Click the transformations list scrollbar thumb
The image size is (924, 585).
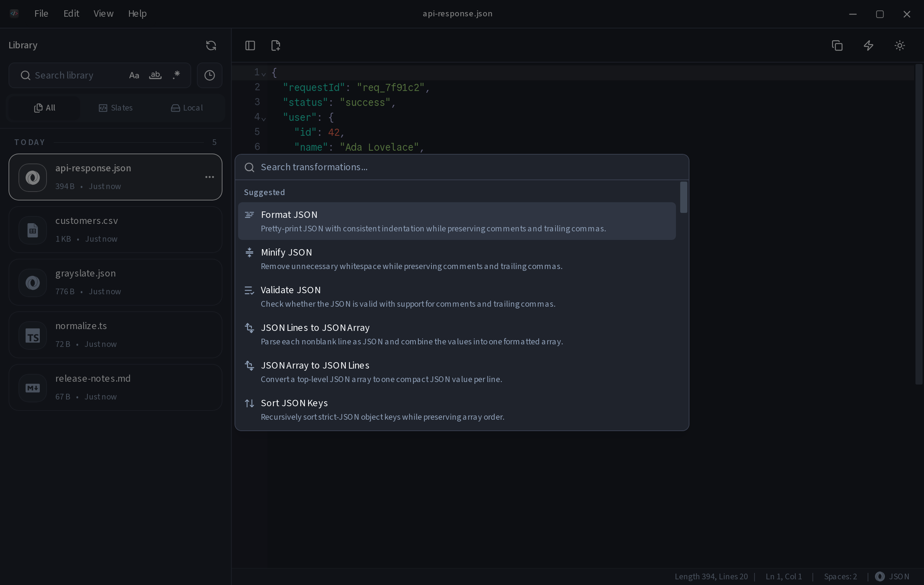(x=683, y=197)
